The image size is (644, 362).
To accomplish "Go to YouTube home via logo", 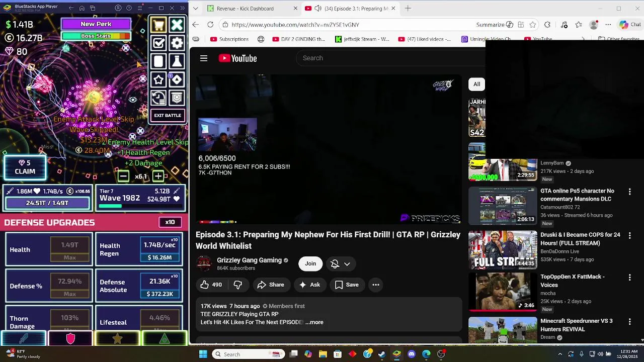I will coord(237,58).
